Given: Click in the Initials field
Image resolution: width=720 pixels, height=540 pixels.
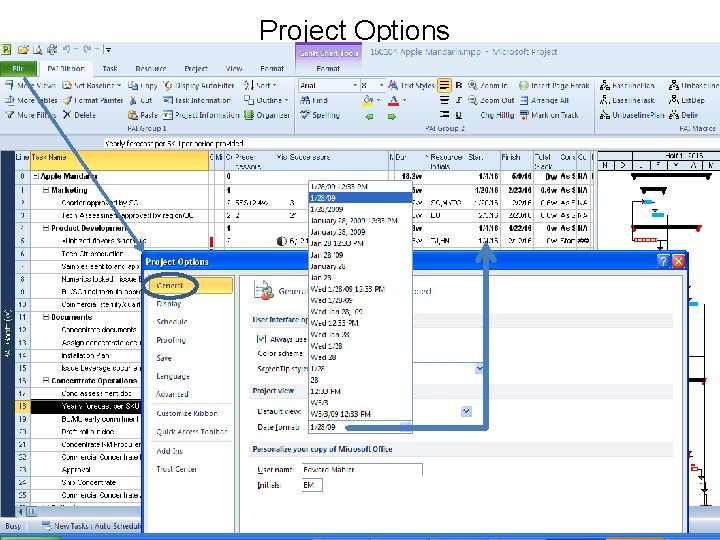Looking at the screenshot, I should 312,485.
